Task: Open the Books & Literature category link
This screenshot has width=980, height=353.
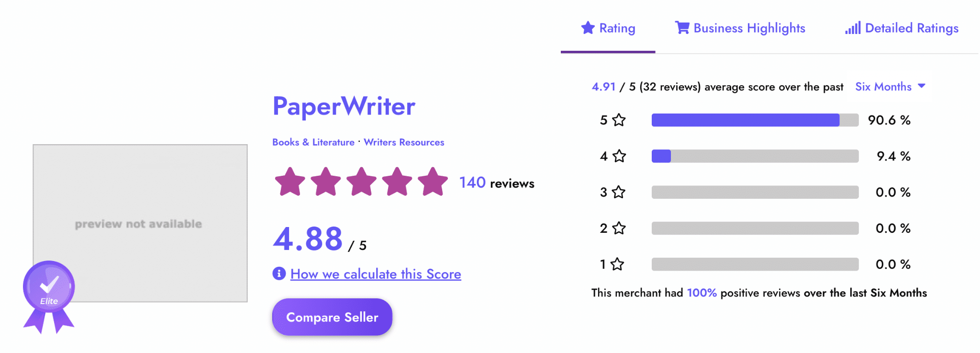Action: (313, 142)
